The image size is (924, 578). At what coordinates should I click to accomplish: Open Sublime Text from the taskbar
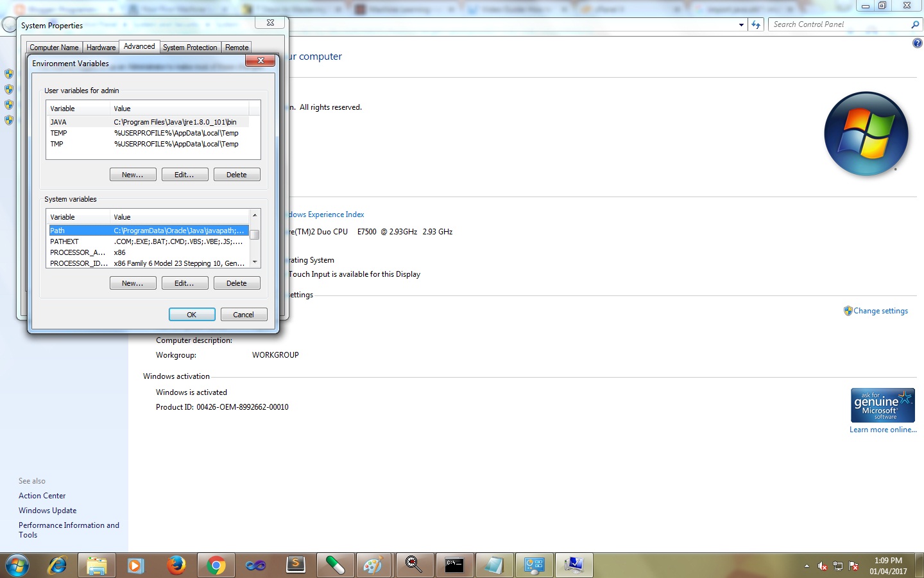coord(295,565)
